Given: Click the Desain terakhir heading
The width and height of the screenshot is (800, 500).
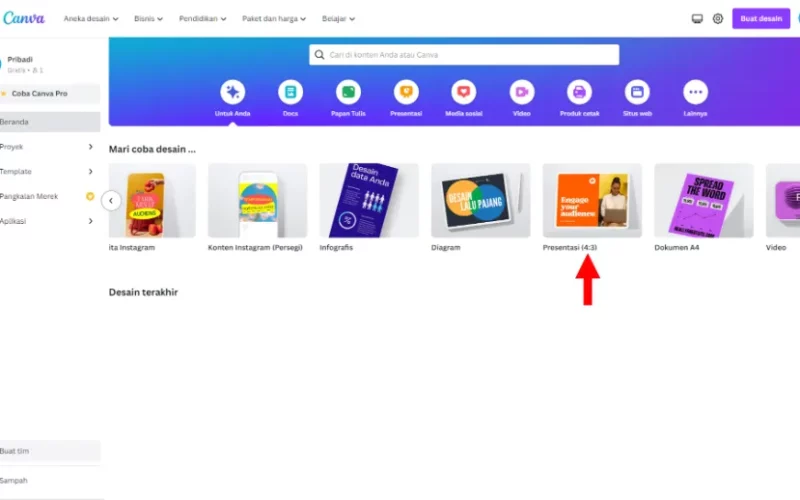Looking at the screenshot, I should (143, 292).
